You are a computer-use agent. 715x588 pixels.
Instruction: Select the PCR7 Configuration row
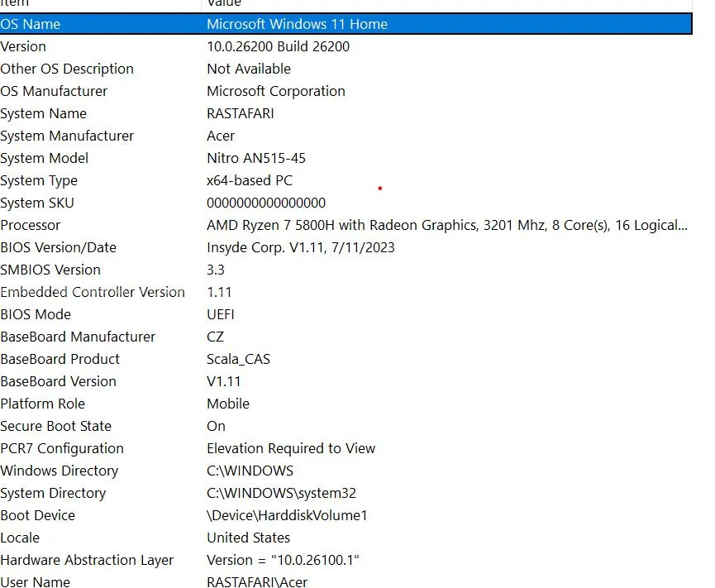pos(62,448)
